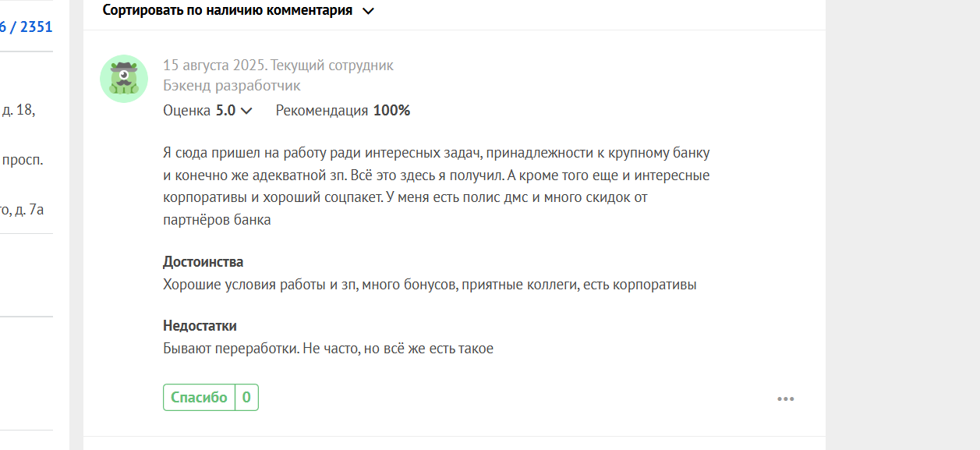The width and height of the screenshot is (980, 450).
Task: Click the 'Недостатки' section heading
Action: [x=200, y=326]
